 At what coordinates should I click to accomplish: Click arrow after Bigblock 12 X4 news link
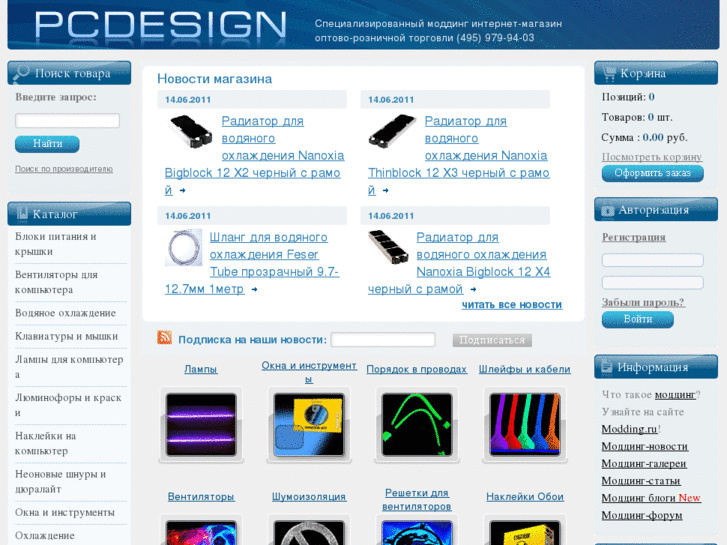pos(473,289)
